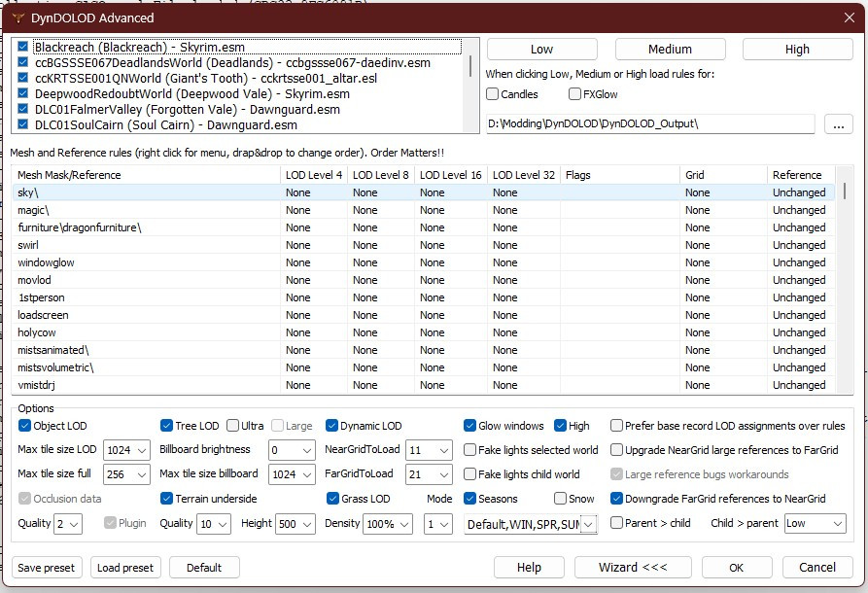Viewport: 868px width, 593px height.
Task: Click the Mesh Mask/Reference column header
Action: (x=146, y=175)
